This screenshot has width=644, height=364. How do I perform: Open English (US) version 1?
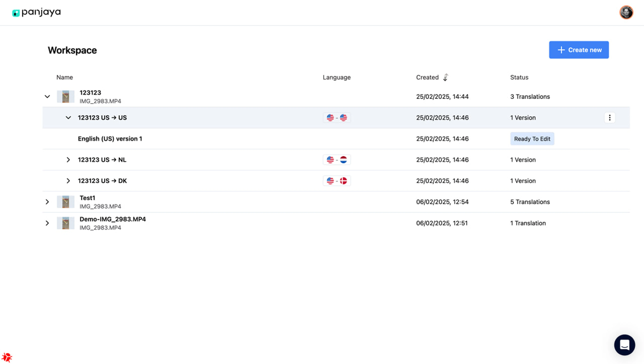110,139
